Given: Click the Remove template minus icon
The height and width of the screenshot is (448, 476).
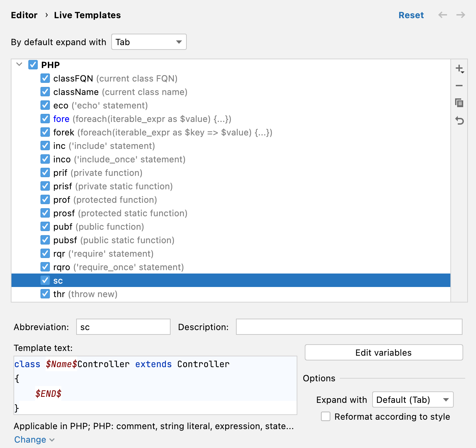Looking at the screenshot, I should (x=459, y=86).
